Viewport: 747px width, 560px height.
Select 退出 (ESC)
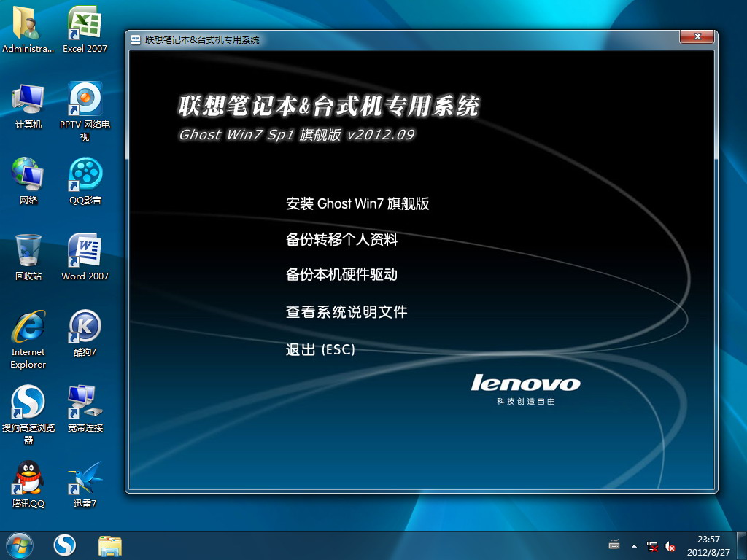[x=320, y=349]
